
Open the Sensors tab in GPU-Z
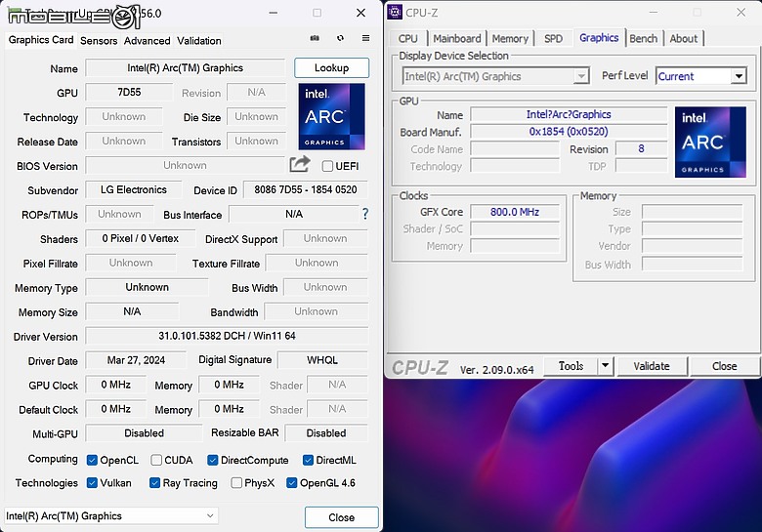point(99,41)
